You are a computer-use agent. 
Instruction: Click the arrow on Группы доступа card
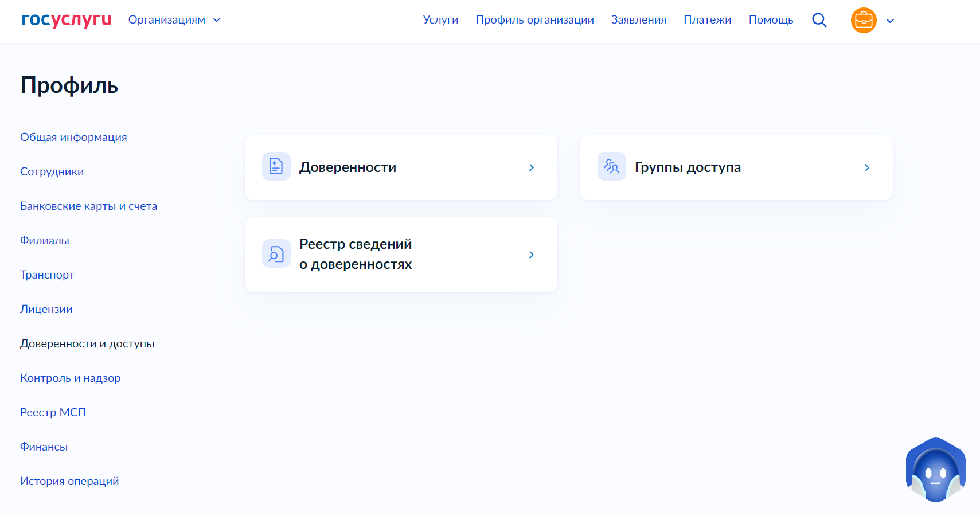(x=866, y=167)
